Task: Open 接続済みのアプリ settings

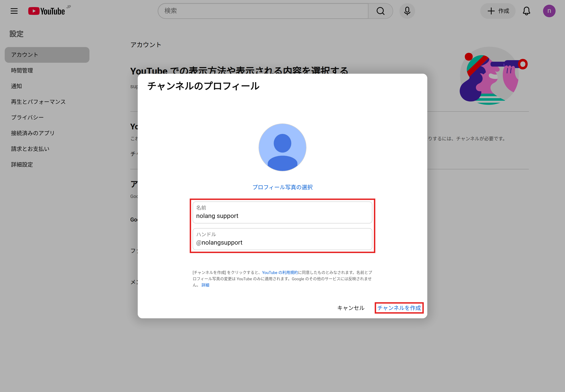Action: (x=47, y=133)
